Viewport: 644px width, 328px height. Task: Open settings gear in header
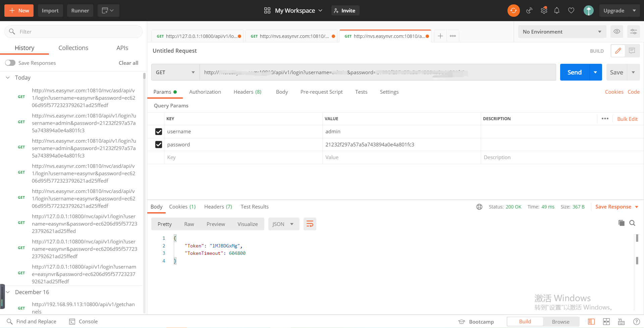tap(544, 10)
